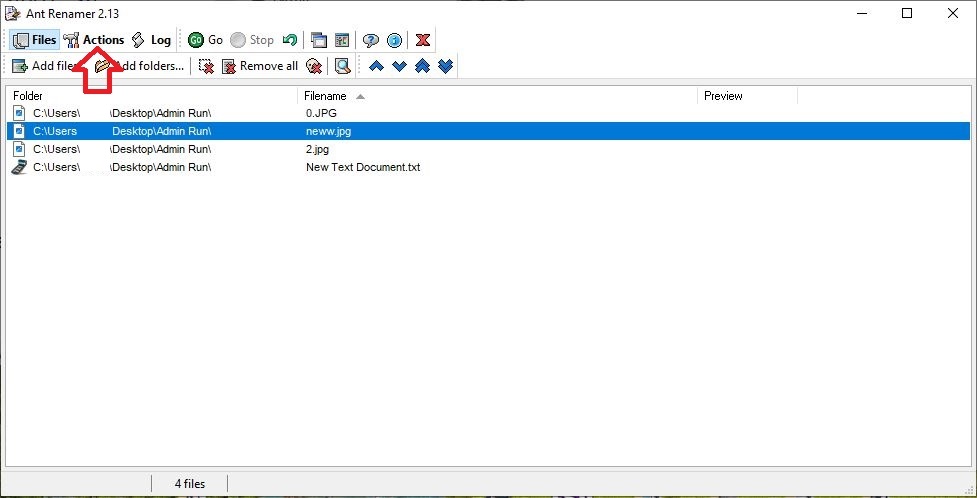Open the options settings icon
Screen dimensions: 977x498
click(x=342, y=40)
